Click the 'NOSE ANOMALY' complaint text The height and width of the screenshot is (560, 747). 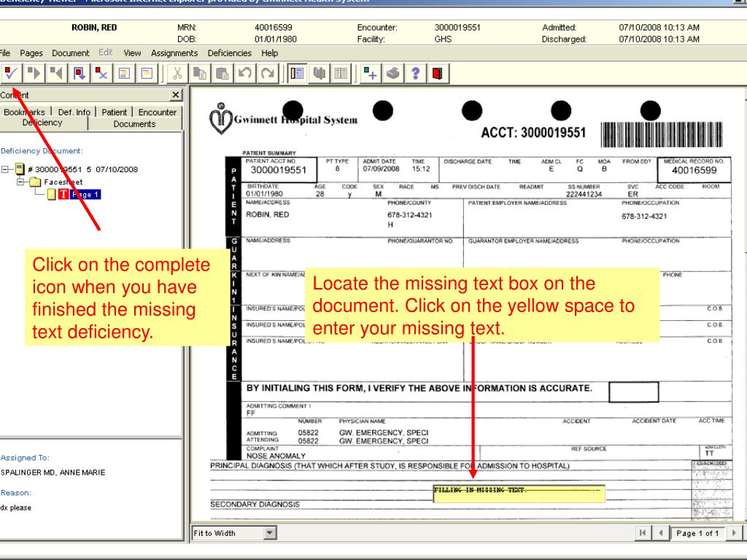(x=276, y=456)
